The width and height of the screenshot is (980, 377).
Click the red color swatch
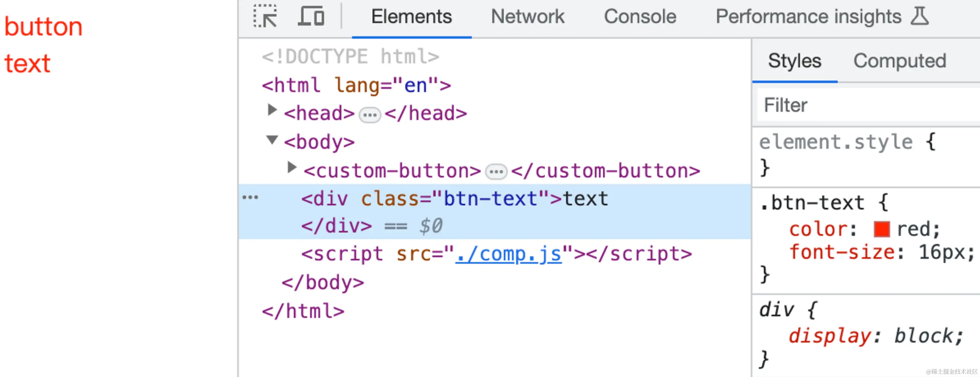881,229
